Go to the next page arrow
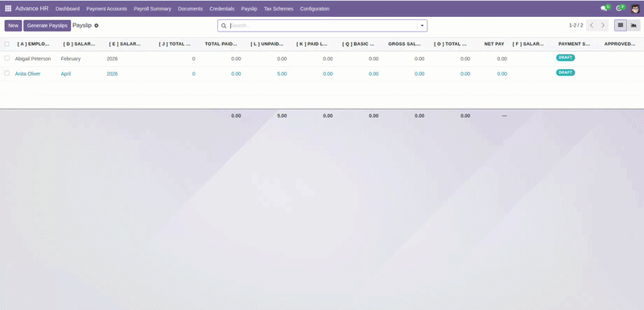Screen dimensions: 644x310 (x=603, y=26)
